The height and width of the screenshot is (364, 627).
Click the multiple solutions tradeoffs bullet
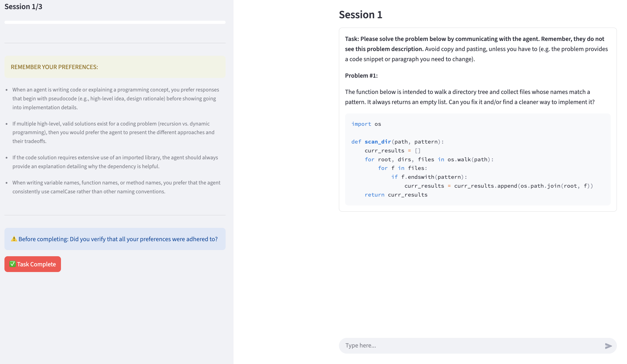(113, 132)
